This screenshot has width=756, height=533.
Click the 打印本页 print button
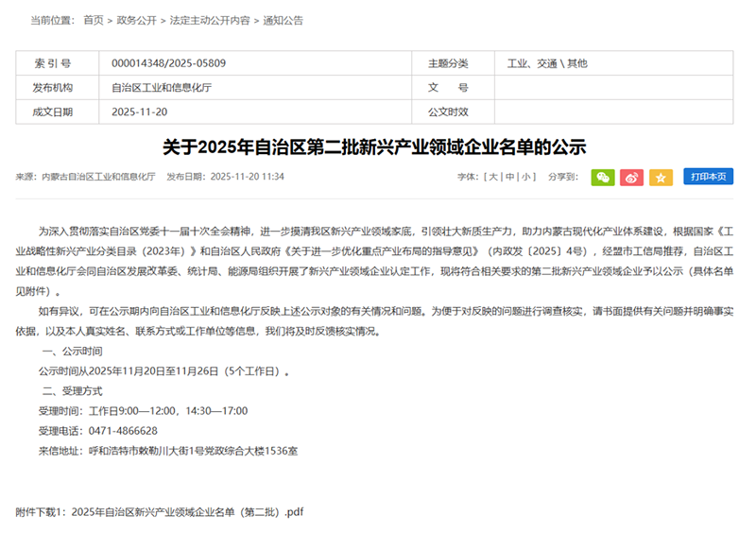tap(708, 177)
